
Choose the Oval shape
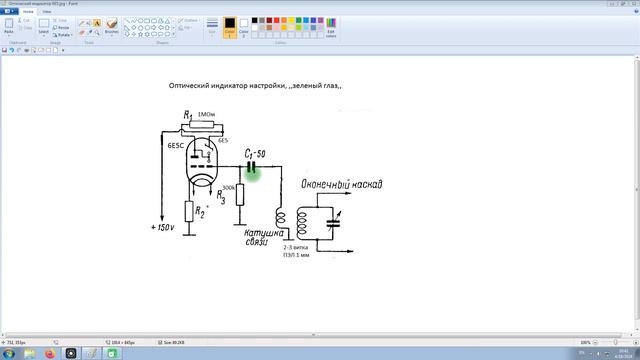140,21
